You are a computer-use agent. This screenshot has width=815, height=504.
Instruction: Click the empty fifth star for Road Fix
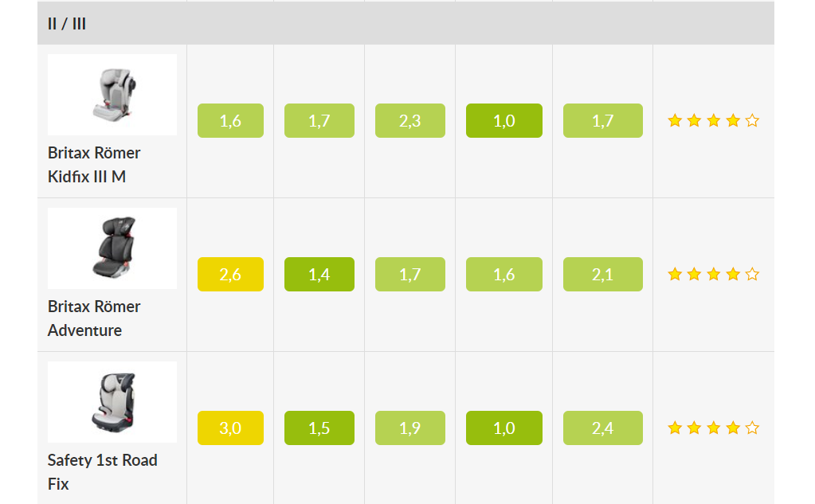pyautogui.click(x=752, y=428)
